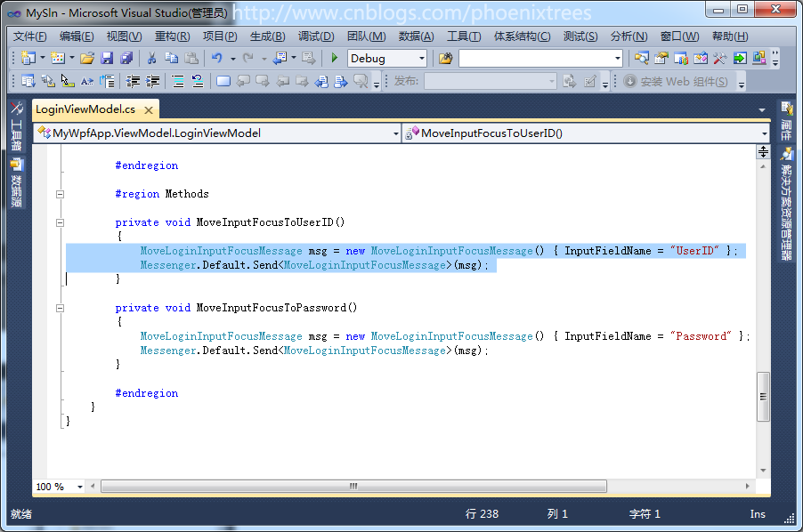Undo the last action with the blue arrow
This screenshot has width=803, height=532.
217,59
